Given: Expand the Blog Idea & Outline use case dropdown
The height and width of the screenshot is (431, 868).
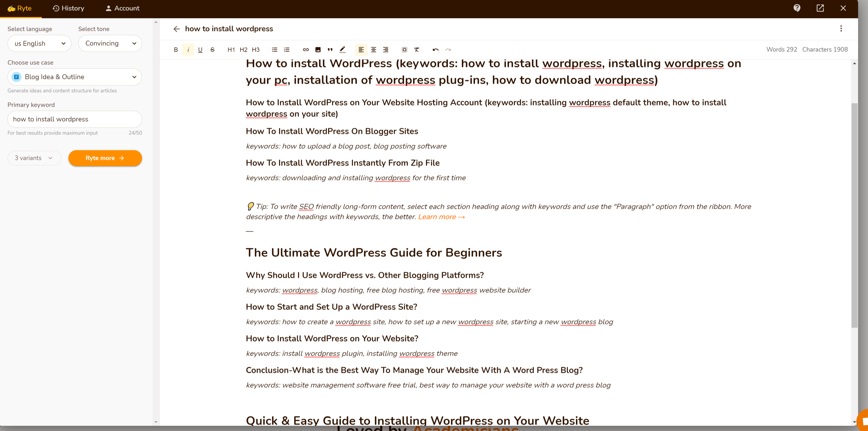Looking at the screenshot, I should pos(75,77).
